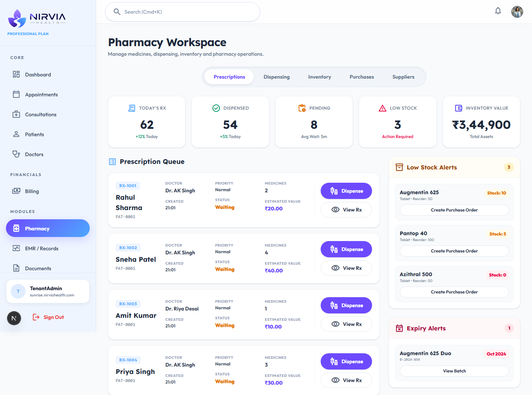The height and width of the screenshot is (395, 532).
Task: Open Pharmacy module in sidebar
Action: point(48,228)
